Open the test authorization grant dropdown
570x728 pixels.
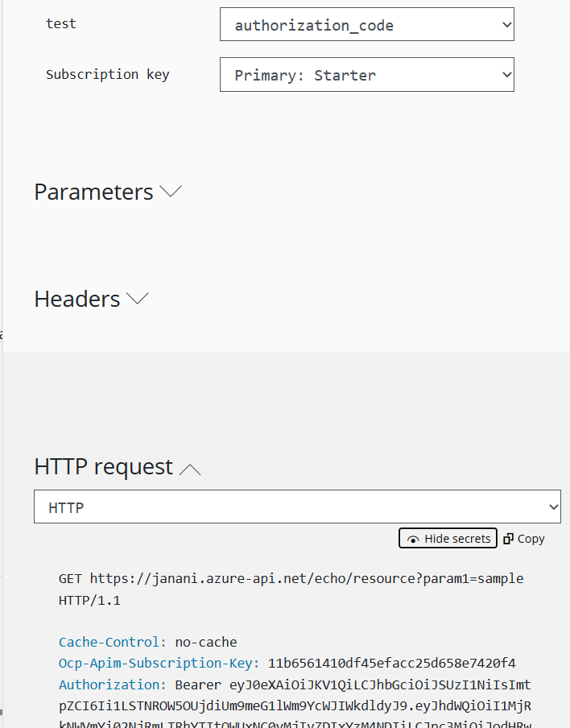[x=366, y=24]
